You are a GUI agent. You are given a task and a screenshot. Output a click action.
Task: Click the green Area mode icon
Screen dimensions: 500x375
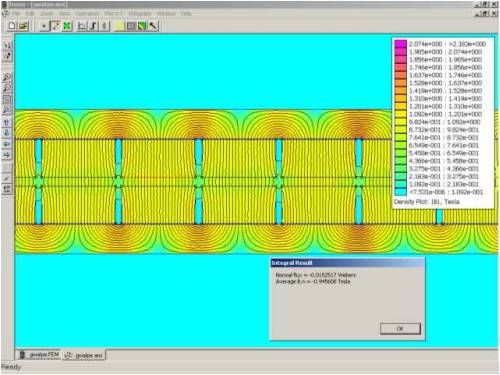pyautogui.click(x=67, y=26)
